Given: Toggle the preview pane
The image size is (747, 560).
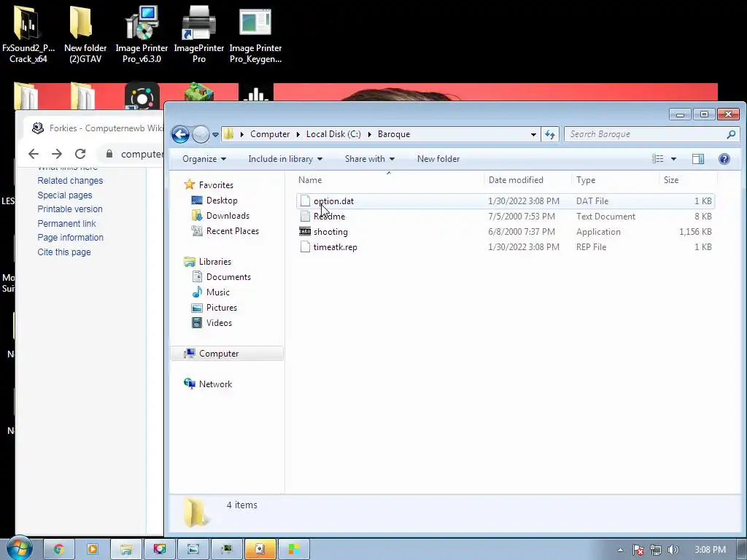Looking at the screenshot, I should (x=698, y=159).
